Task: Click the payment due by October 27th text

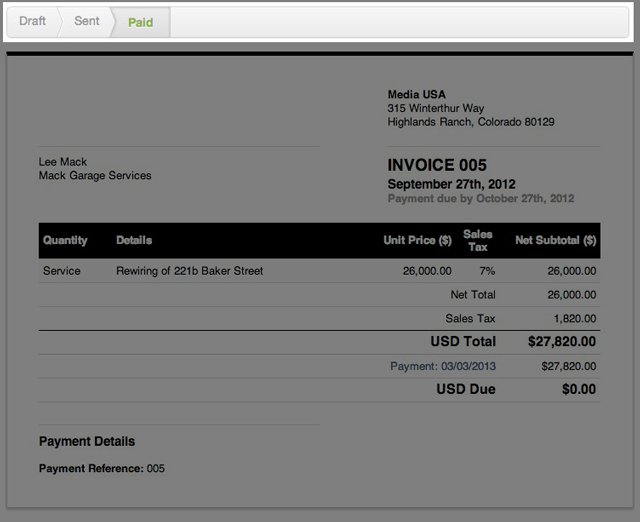Action: pos(480,199)
